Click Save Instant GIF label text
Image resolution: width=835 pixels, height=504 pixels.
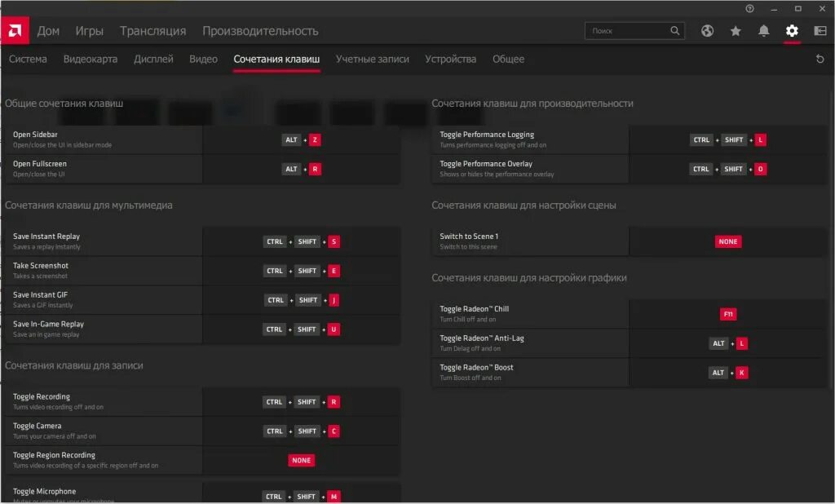point(40,295)
